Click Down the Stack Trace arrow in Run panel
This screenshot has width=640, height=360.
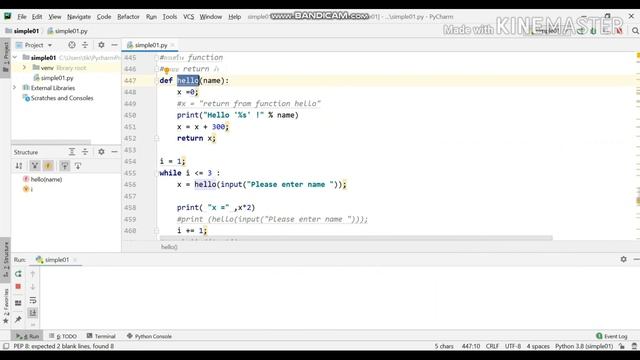[33, 287]
